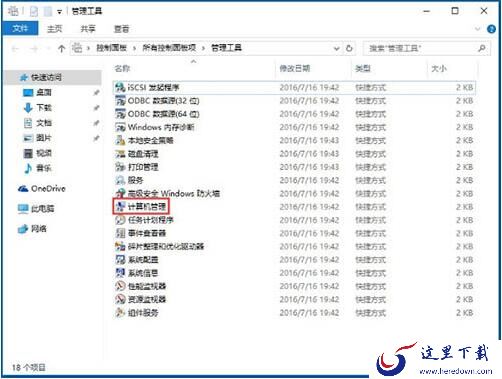Click the 服务 gear icon
The height and width of the screenshot is (379, 502).
(120, 180)
